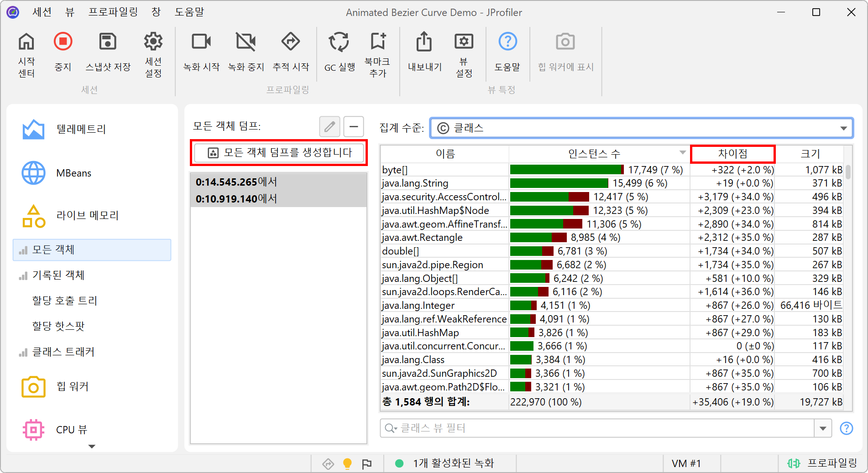Click the pencil edit icon for dumps
Image resolution: width=868 pixels, height=473 pixels.
coord(329,126)
